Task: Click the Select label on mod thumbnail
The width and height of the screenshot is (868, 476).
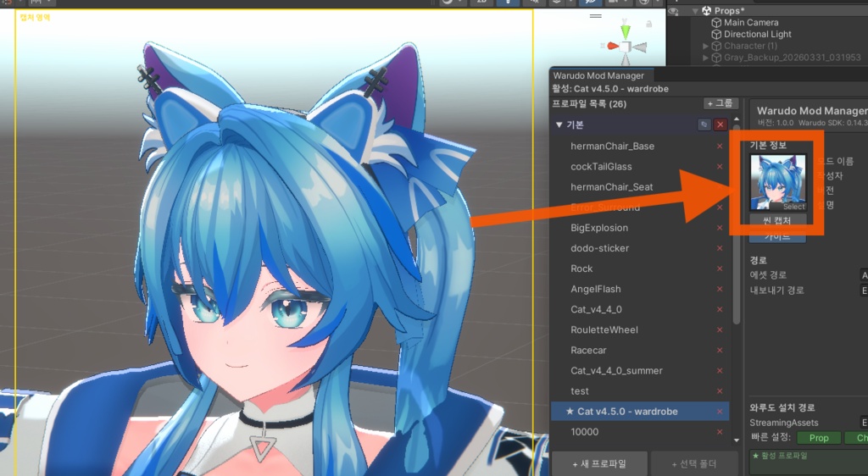Action: pos(793,207)
